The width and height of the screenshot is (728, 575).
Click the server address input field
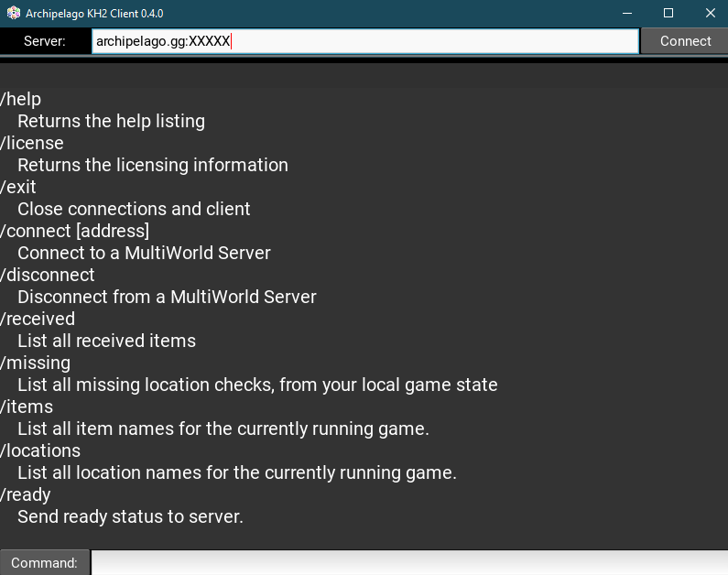coord(364,41)
